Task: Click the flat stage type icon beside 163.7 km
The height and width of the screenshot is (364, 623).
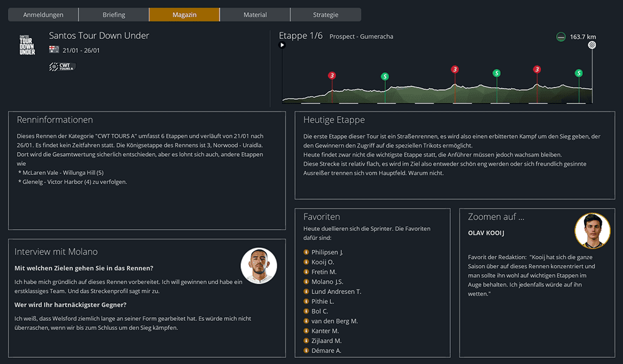Action: click(560, 37)
